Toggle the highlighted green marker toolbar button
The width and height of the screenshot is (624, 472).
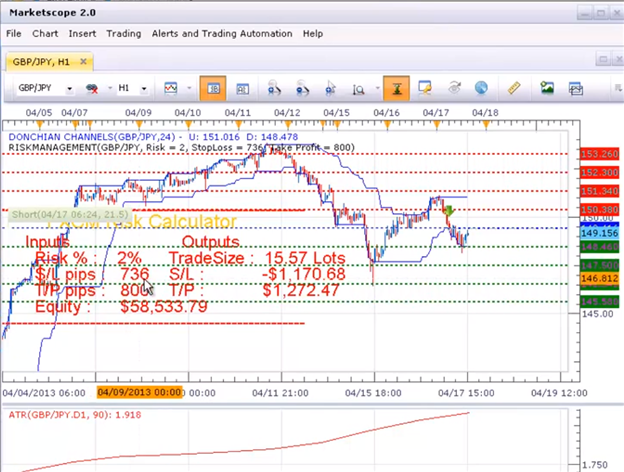[x=396, y=88]
